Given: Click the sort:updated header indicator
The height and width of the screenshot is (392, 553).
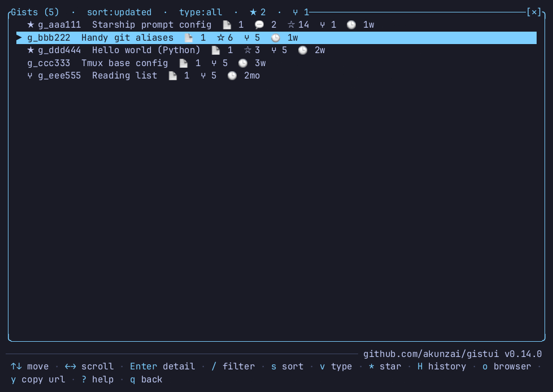Looking at the screenshot, I should click(119, 12).
